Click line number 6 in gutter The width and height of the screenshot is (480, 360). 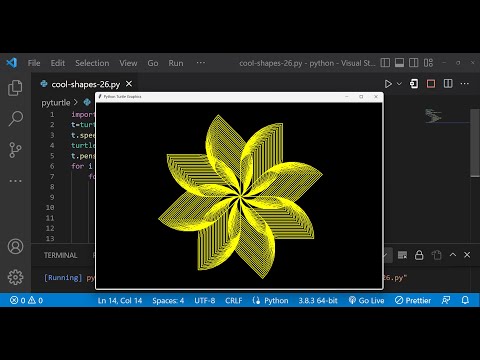point(52,166)
